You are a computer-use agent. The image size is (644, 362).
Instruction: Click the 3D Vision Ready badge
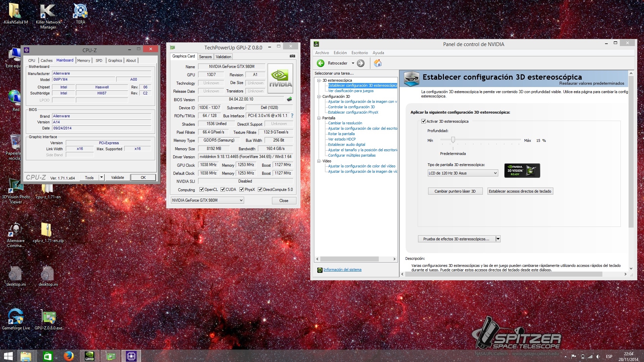click(522, 170)
